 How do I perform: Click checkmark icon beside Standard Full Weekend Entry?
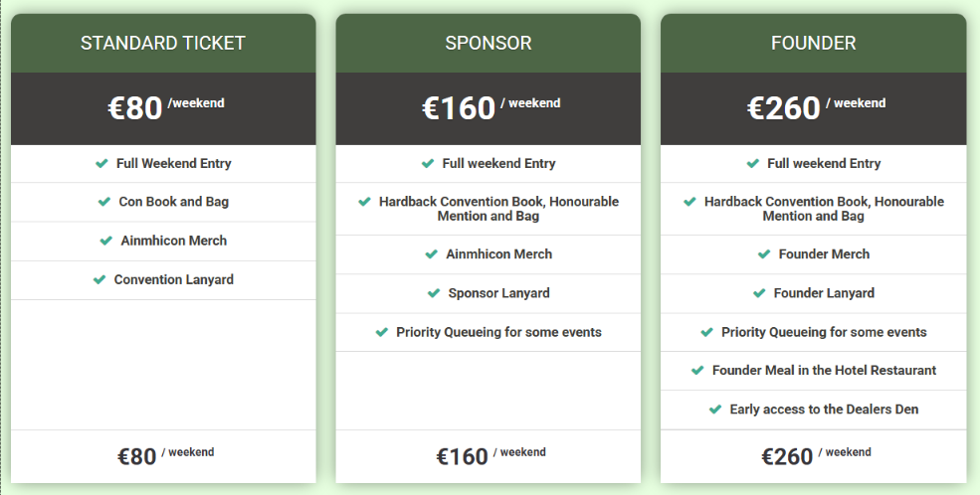(101, 163)
